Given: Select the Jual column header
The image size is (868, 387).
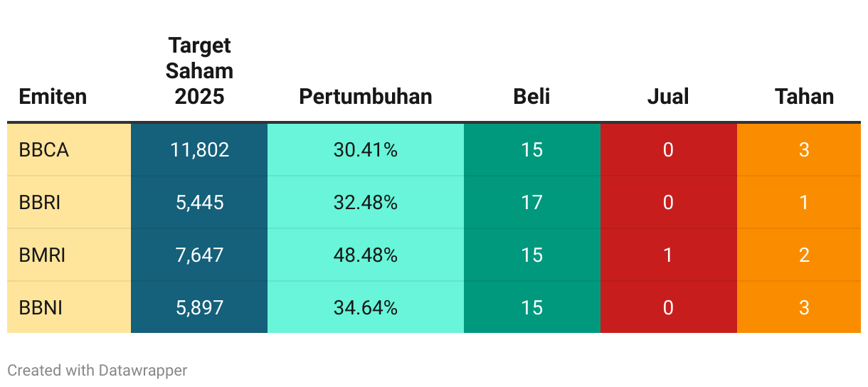Looking at the screenshot, I should point(668,96).
